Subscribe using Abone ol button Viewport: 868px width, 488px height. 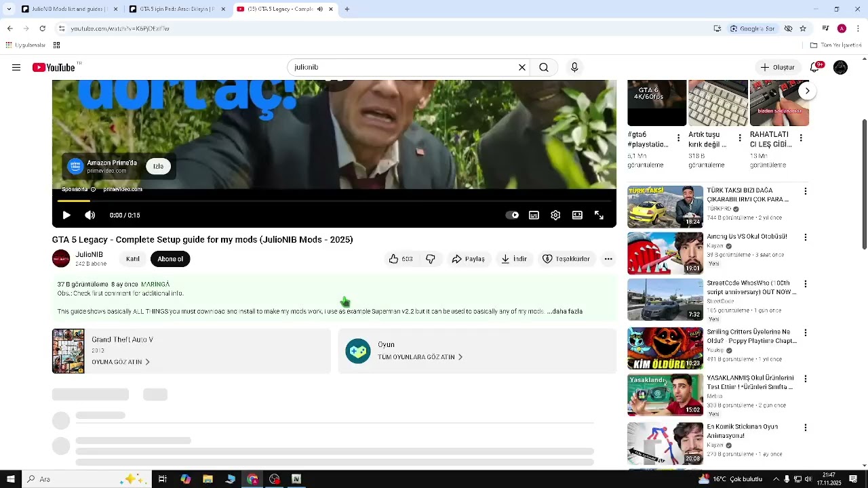(170, 259)
